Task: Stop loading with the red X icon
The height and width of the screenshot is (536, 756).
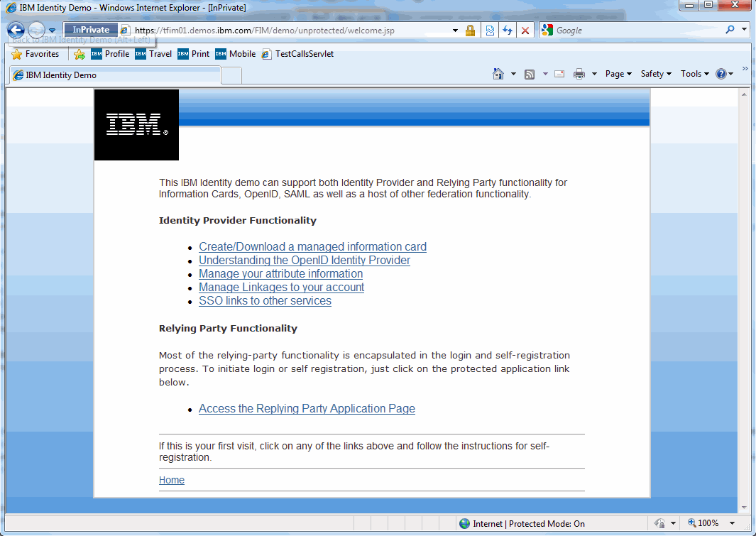Action: 525,31
